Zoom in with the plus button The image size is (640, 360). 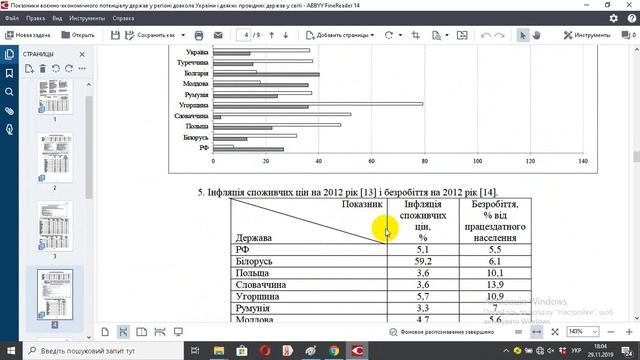[x=629, y=332]
